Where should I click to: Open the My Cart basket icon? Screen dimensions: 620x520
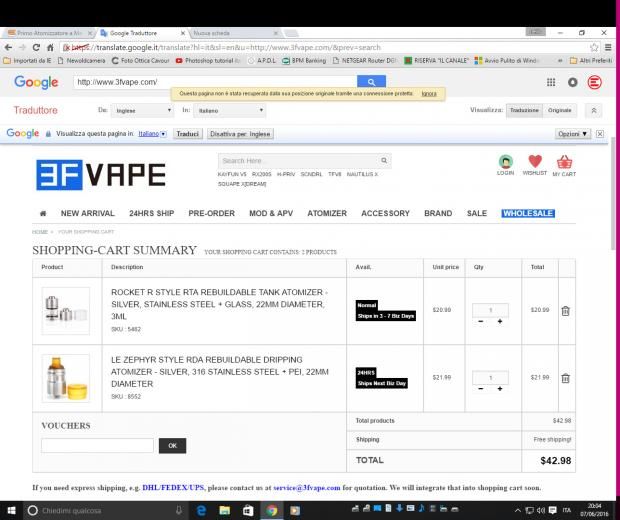[564, 162]
